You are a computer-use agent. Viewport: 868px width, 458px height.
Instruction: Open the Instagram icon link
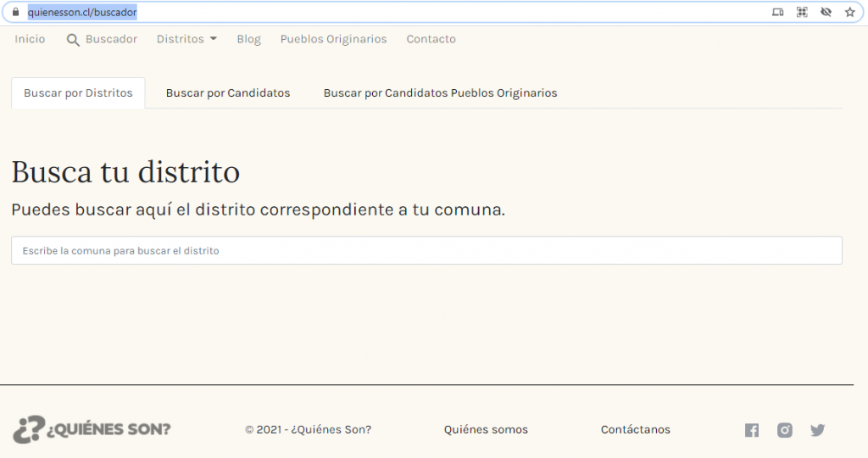(x=785, y=430)
